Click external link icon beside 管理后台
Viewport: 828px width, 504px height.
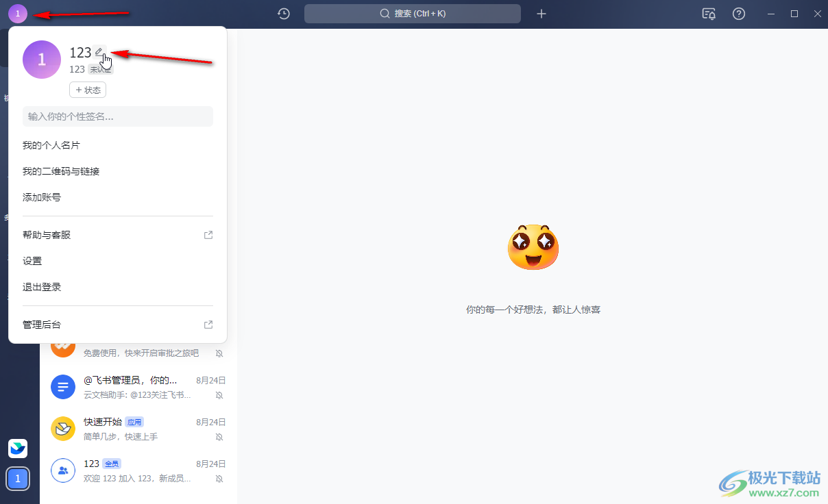[x=208, y=325]
